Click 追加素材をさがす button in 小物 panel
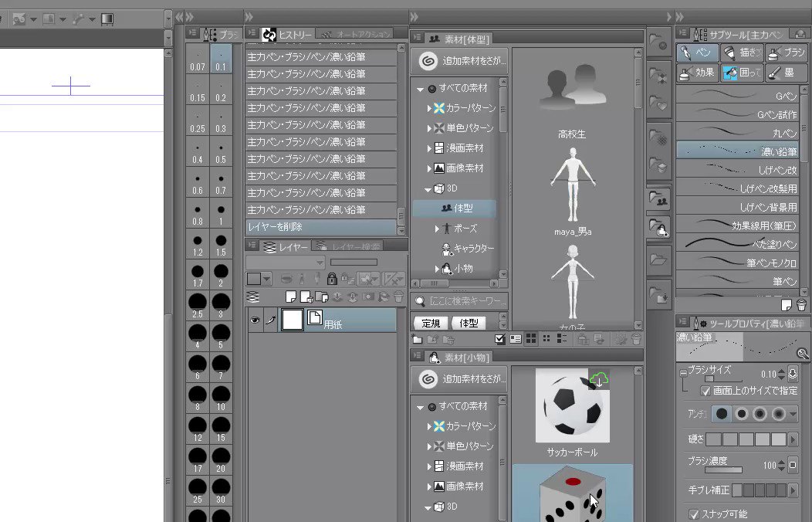Image resolution: width=812 pixels, height=522 pixels. (x=460, y=379)
